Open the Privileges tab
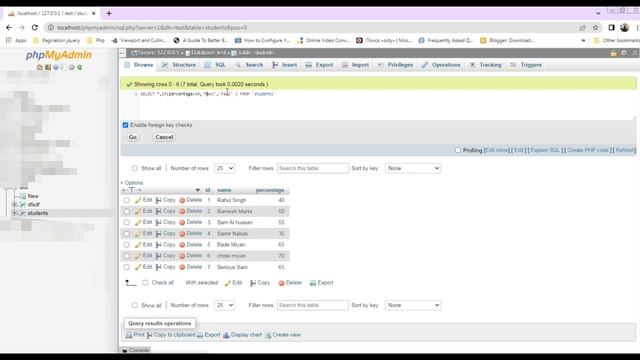The height and width of the screenshot is (360, 640). [x=396, y=65]
